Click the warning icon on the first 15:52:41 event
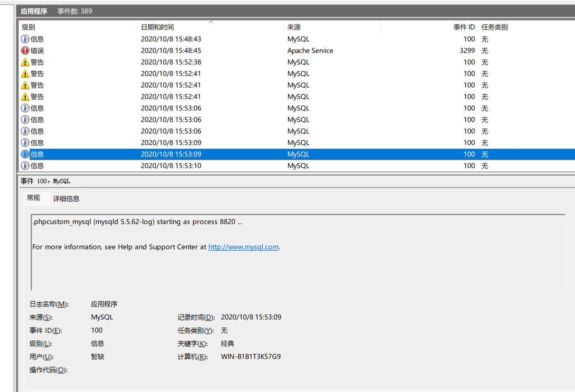Viewport: 575px width, 392px height. [25, 73]
